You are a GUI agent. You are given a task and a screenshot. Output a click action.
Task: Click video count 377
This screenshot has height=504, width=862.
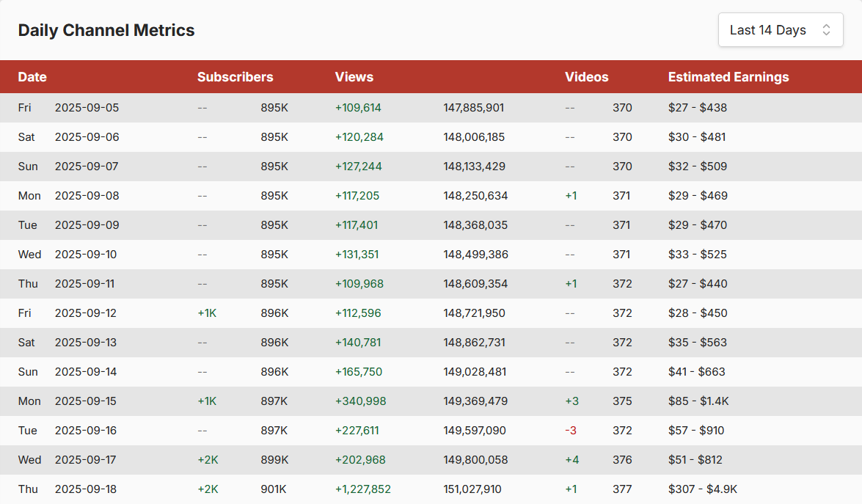pos(622,489)
